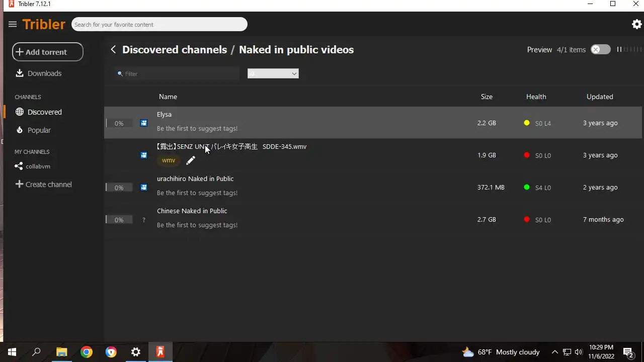This screenshot has width=644, height=362.
Task: Select Popular in sidebar
Action: tap(39, 130)
